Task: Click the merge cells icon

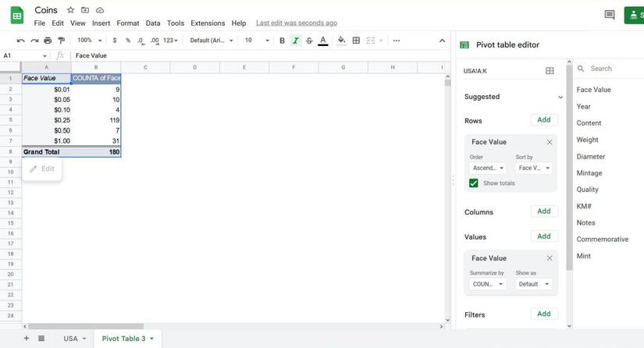Action: [x=371, y=41]
